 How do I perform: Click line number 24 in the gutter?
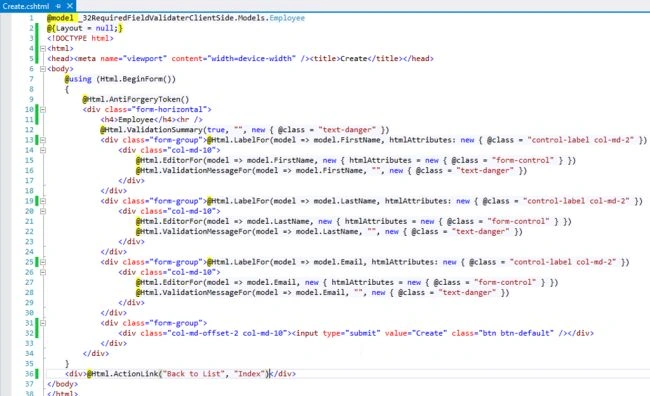pos(29,252)
